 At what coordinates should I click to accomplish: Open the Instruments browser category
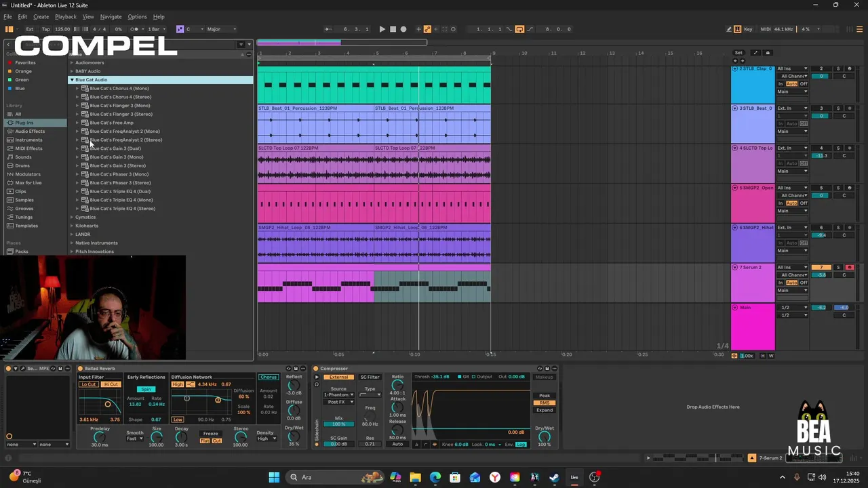click(x=28, y=140)
